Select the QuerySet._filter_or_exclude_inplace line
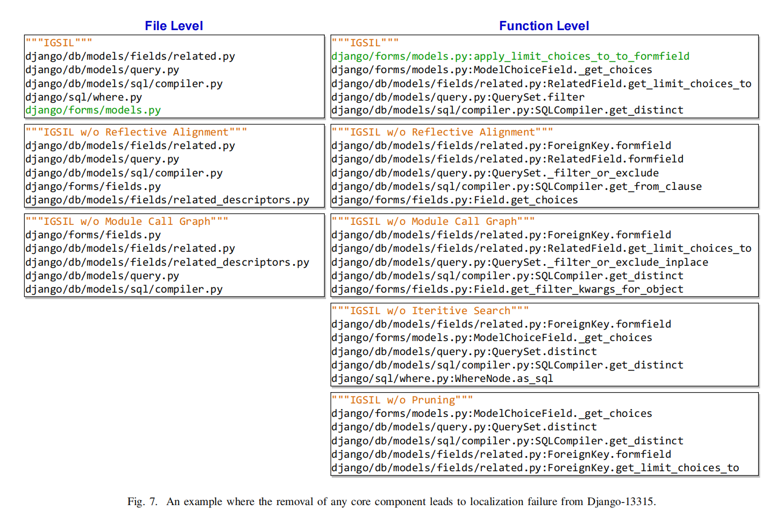 [x=520, y=263]
